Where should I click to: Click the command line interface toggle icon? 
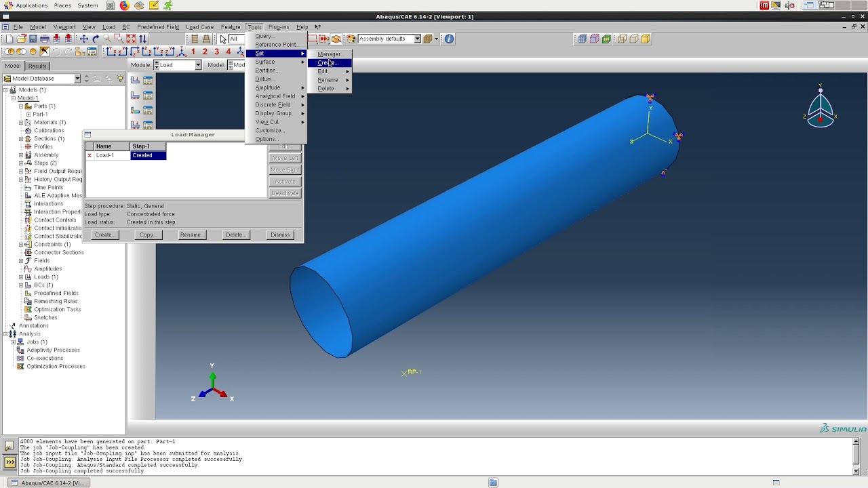pyautogui.click(x=9, y=462)
